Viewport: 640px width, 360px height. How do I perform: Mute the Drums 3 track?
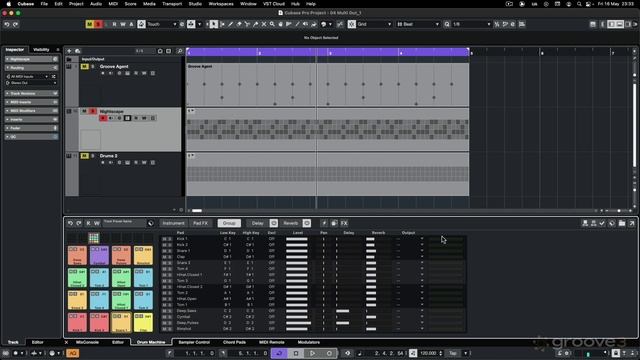(x=84, y=156)
